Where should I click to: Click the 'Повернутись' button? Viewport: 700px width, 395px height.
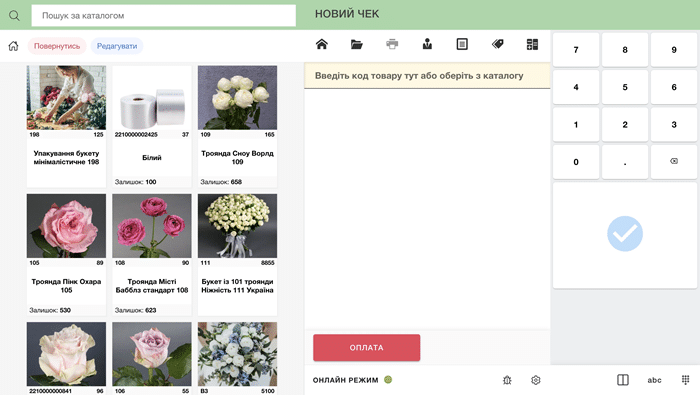click(57, 46)
